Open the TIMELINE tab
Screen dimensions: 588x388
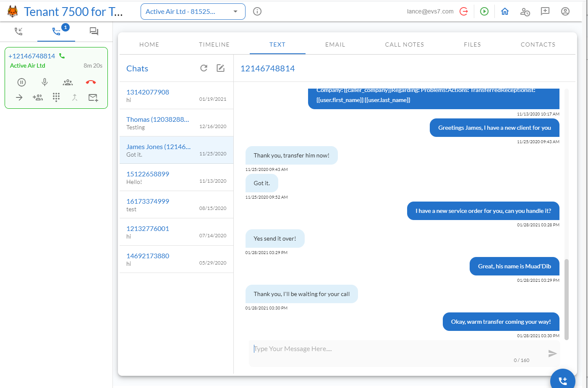(214, 44)
